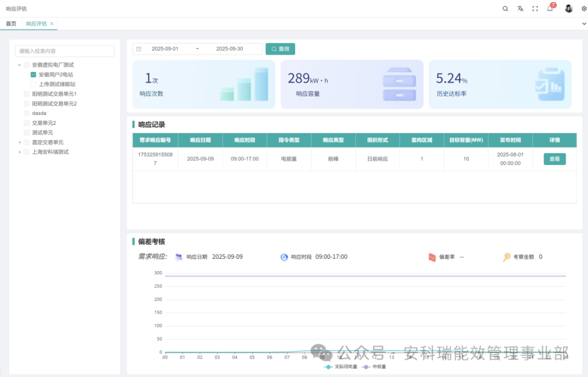This screenshot has width=588, height=377.
Task: Click the 查询 search button
Action: click(280, 49)
